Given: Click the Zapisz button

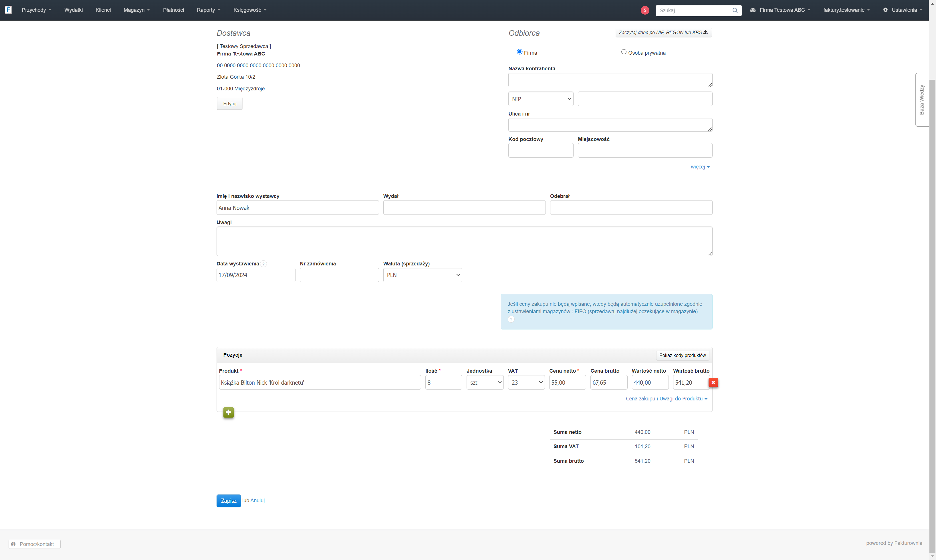Looking at the screenshot, I should point(228,501).
